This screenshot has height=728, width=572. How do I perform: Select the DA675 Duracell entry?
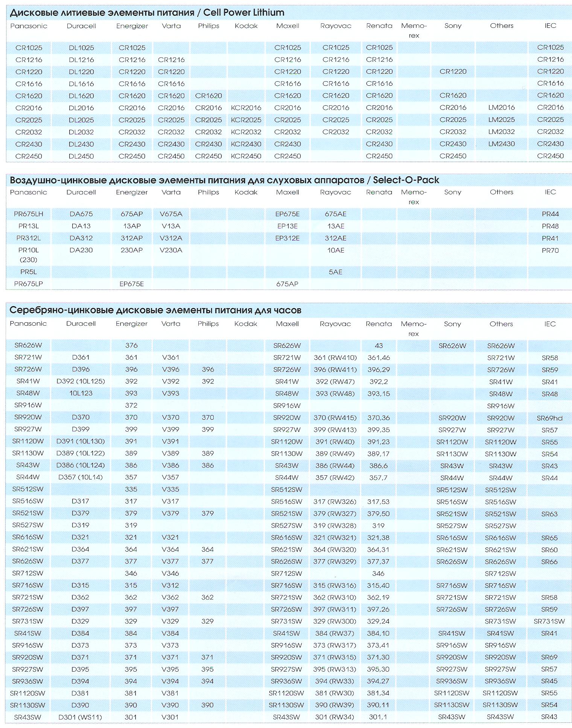pyautogui.click(x=81, y=214)
